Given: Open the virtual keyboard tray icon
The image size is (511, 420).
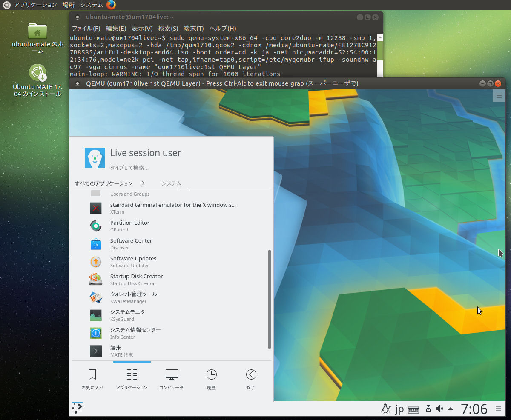Looking at the screenshot, I should (x=413, y=410).
